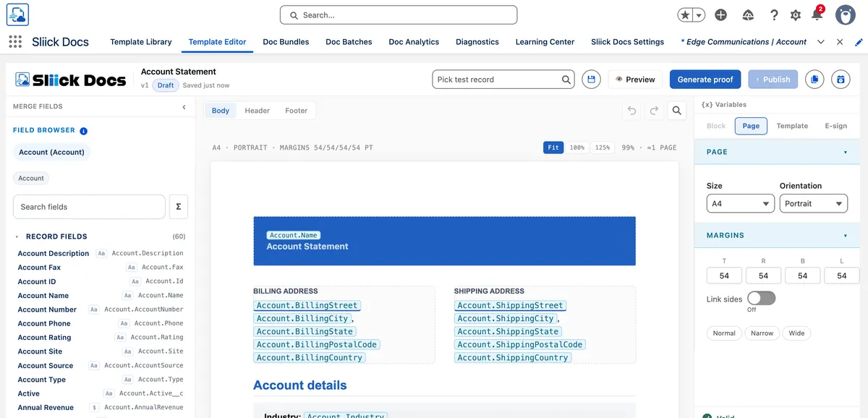Click the canvas search magnifier icon
This screenshot has width=868, height=418.
coord(676,111)
